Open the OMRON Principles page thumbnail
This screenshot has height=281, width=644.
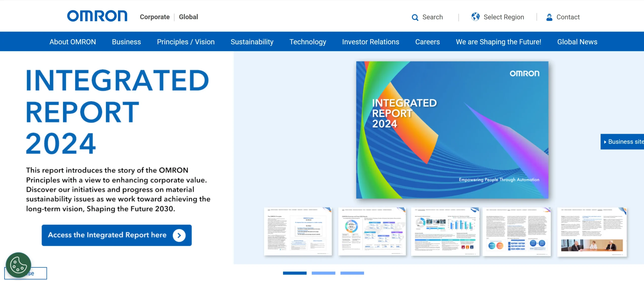coord(298,231)
